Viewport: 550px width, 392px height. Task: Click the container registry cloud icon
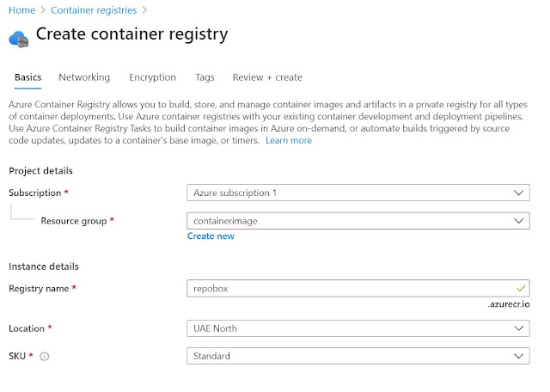[x=19, y=39]
